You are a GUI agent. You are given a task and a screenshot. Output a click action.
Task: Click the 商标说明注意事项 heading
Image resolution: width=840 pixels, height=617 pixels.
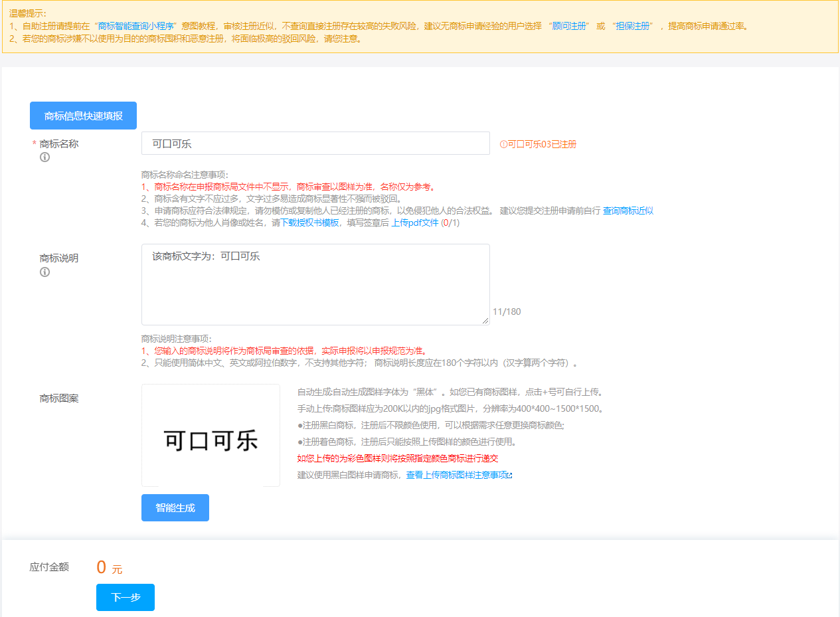pyautogui.click(x=176, y=339)
